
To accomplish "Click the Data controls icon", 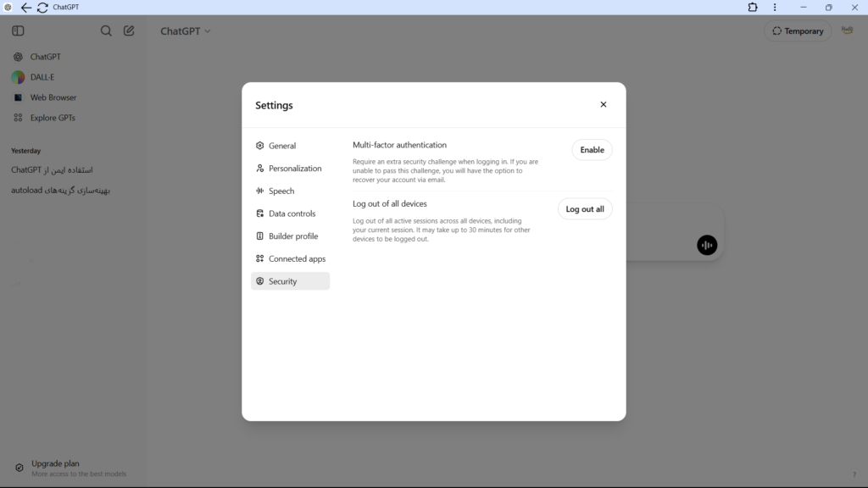I will point(259,213).
